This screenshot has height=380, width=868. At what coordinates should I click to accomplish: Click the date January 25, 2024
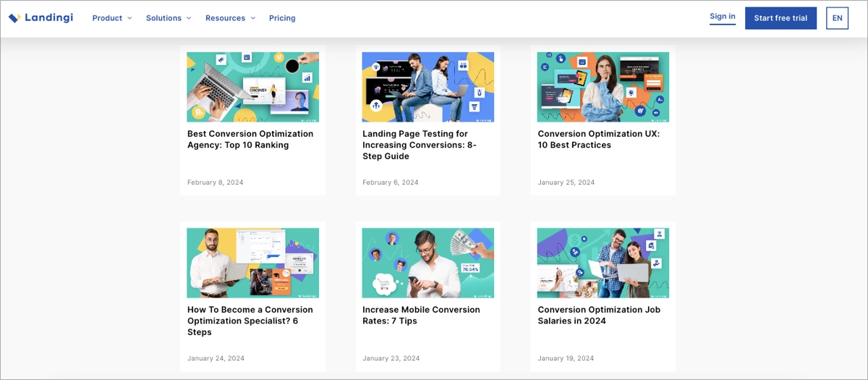(566, 182)
